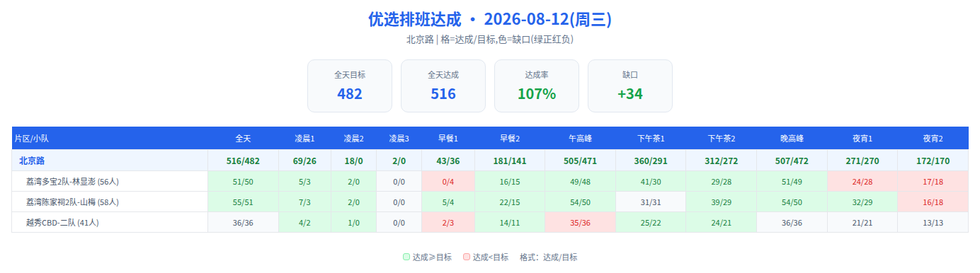Click the 北京路 下午茶2 cell 312/272
Image resolution: width=980 pixels, height=273 pixels.
(721, 161)
